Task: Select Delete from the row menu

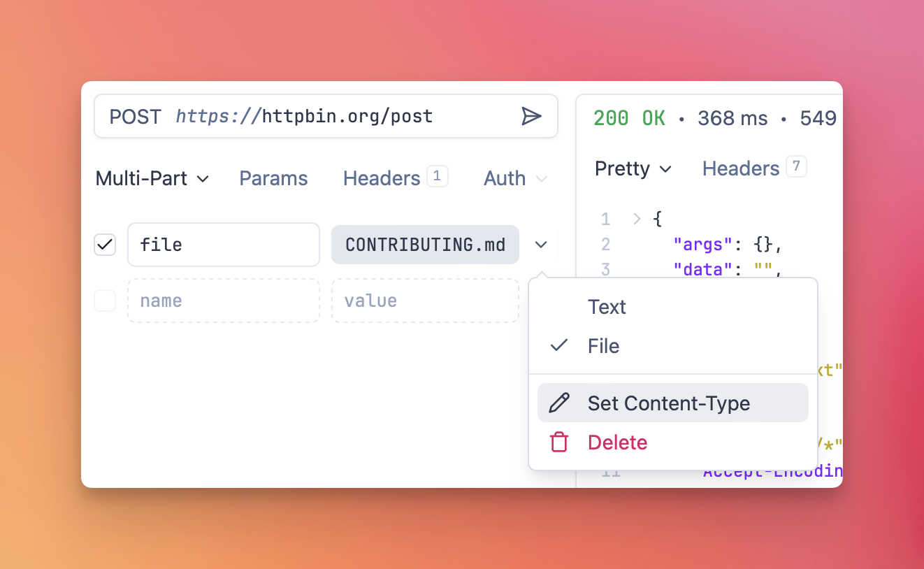Action: (617, 442)
